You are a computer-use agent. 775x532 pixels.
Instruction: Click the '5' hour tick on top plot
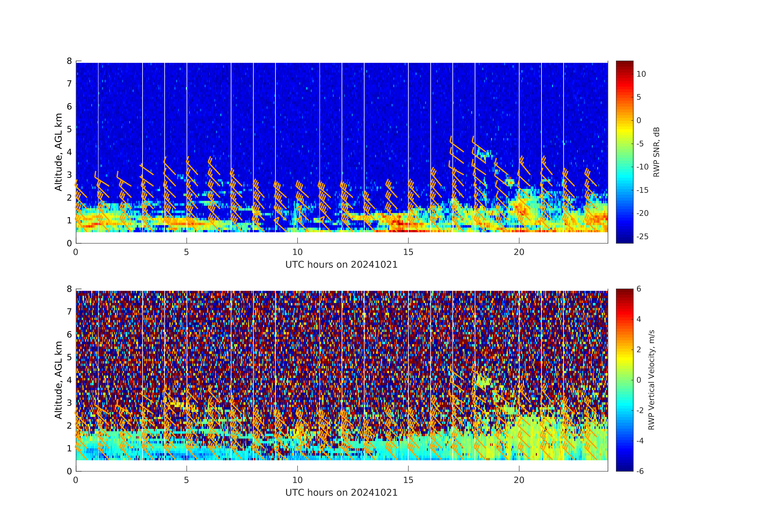186,253
